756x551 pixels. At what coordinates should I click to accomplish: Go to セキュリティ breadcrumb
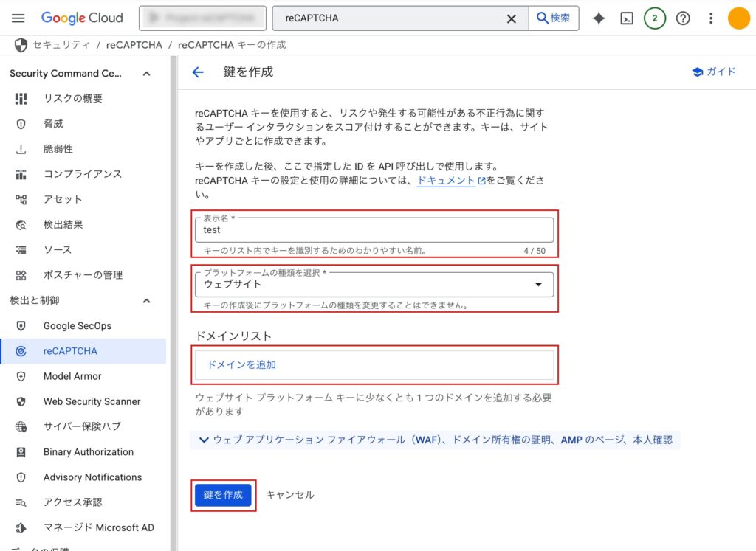[61, 45]
